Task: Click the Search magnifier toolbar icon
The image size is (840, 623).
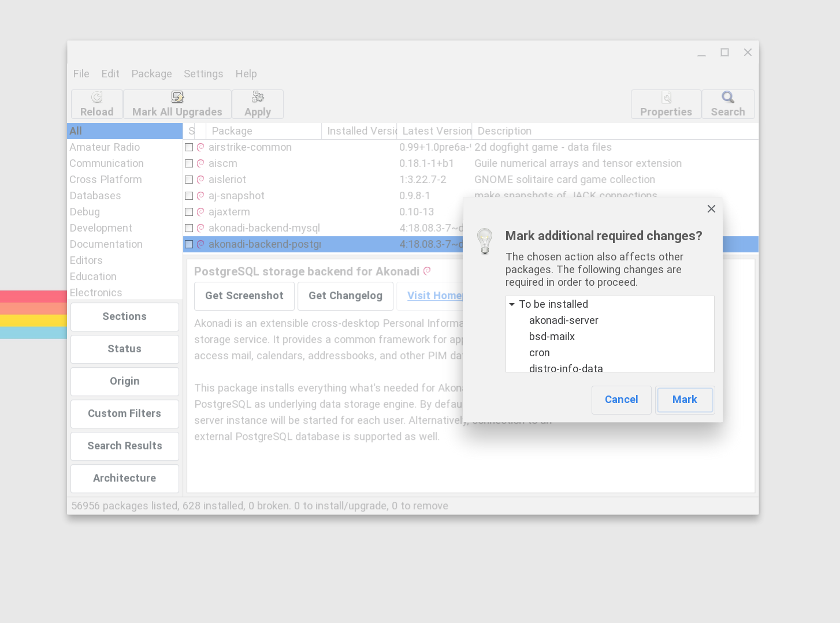Action: [727, 96]
